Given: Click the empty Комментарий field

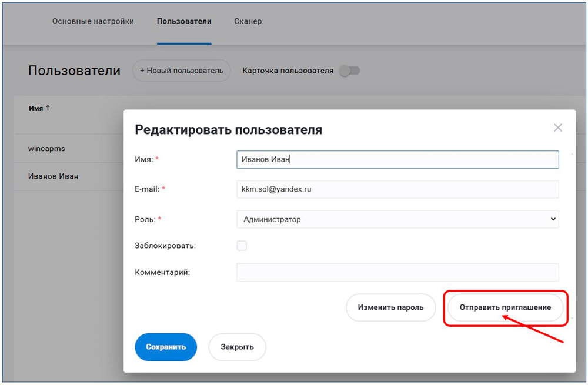Looking at the screenshot, I should pyautogui.click(x=397, y=272).
